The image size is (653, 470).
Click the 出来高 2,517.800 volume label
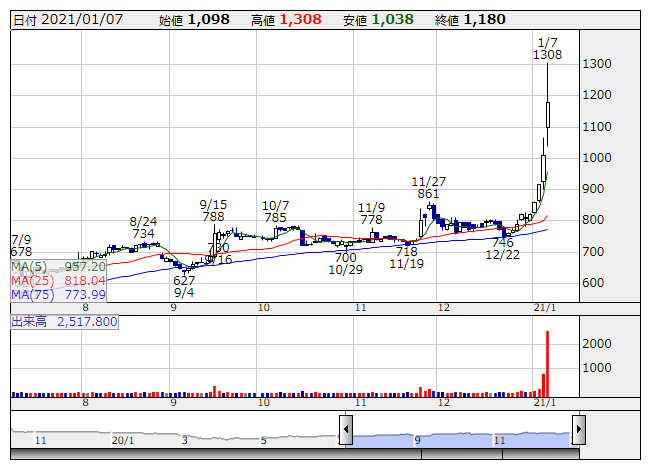pos(64,322)
